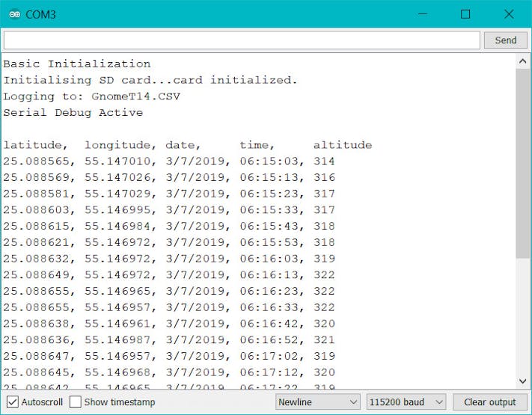
Task: Click altitude value 320 in 06:16:42 row
Action: (324, 324)
